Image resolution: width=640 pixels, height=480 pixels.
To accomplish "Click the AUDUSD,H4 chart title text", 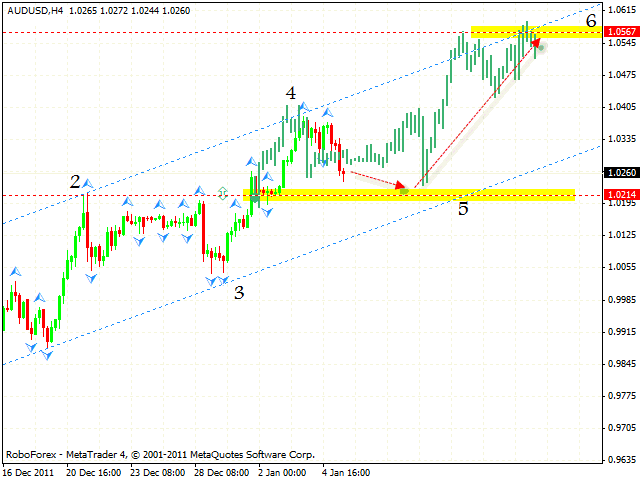I will pos(36,9).
